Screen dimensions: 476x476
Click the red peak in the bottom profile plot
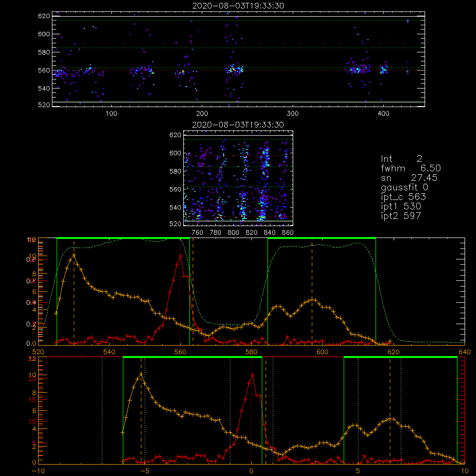(252, 375)
